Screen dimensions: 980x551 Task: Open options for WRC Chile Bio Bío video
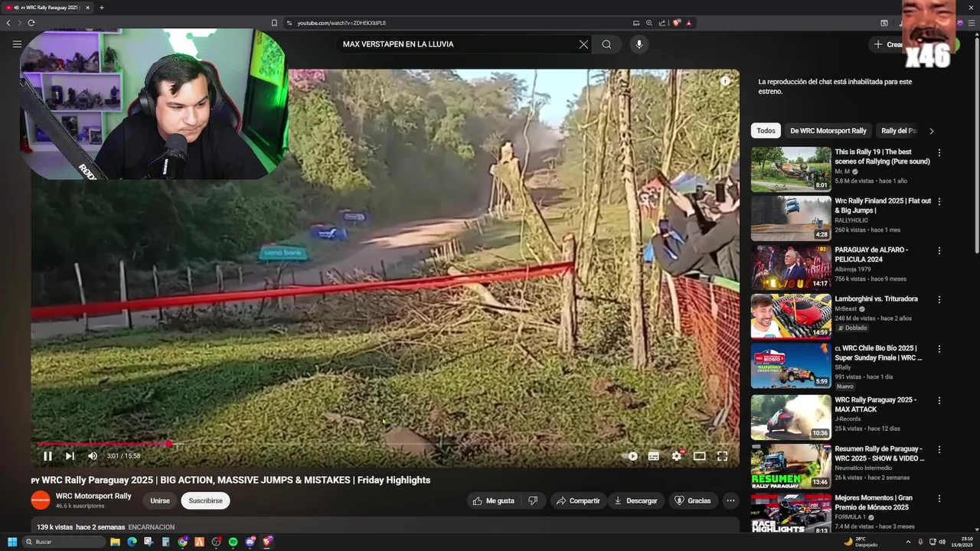click(x=939, y=348)
